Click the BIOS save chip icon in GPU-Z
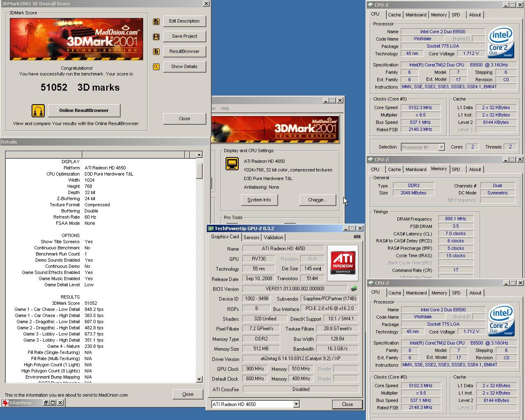 [x=354, y=289]
